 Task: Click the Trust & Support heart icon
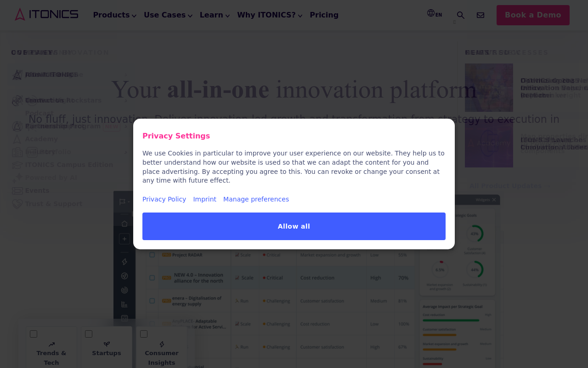click(x=17, y=204)
